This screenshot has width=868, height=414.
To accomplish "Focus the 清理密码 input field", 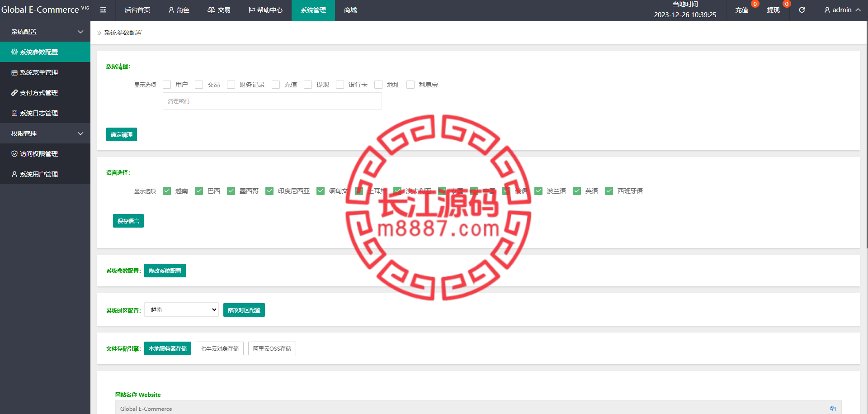I will [272, 101].
